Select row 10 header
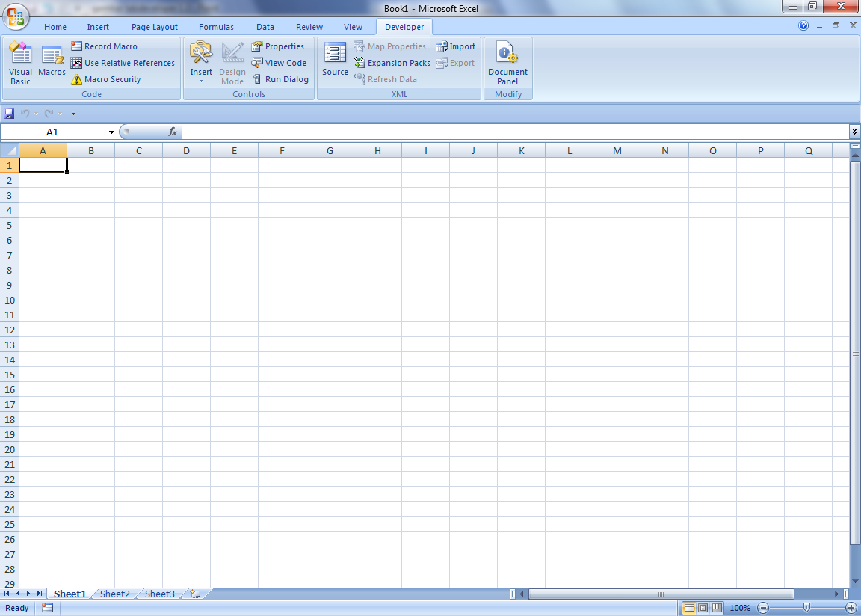This screenshot has width=861, height=616. point(9,300)
